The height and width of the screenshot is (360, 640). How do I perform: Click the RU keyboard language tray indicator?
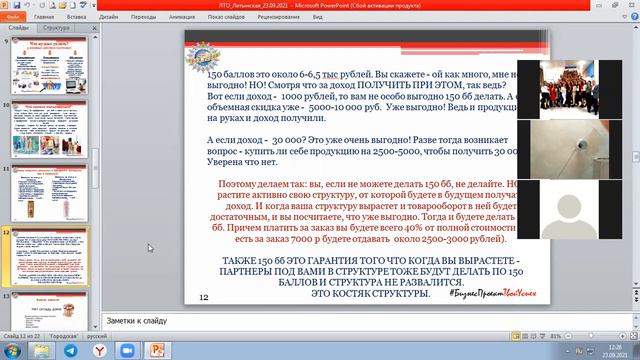pos(579,351)
